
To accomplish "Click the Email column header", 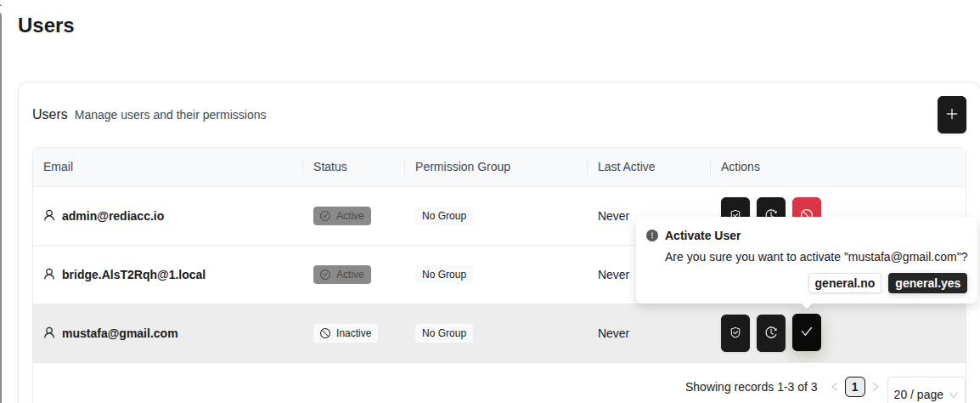I will (x=59, y=167).
